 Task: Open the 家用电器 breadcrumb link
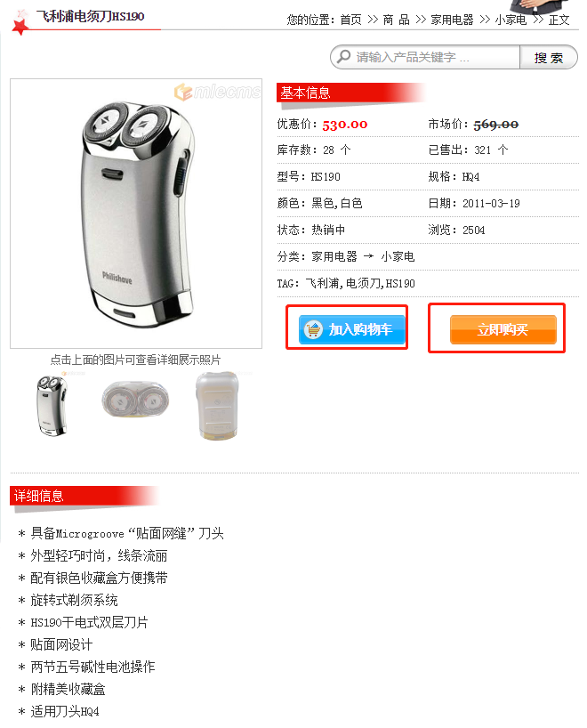click(453, 20)
